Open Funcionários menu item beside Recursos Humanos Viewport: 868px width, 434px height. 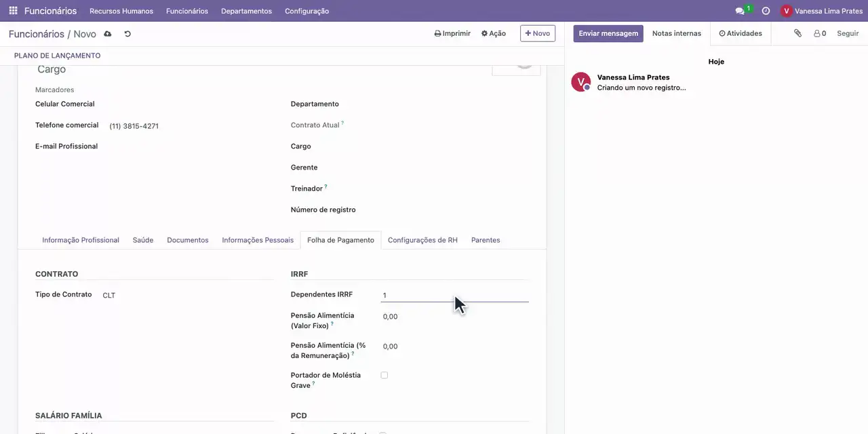[187, 11]
